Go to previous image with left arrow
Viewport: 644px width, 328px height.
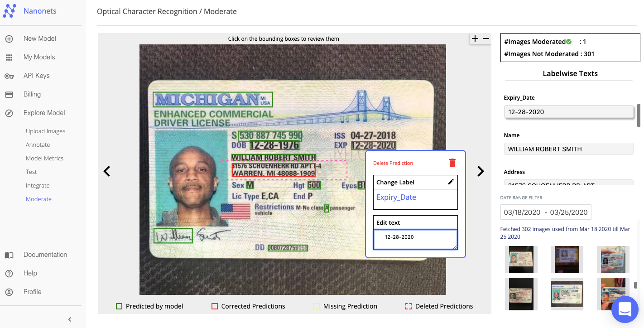107,171
